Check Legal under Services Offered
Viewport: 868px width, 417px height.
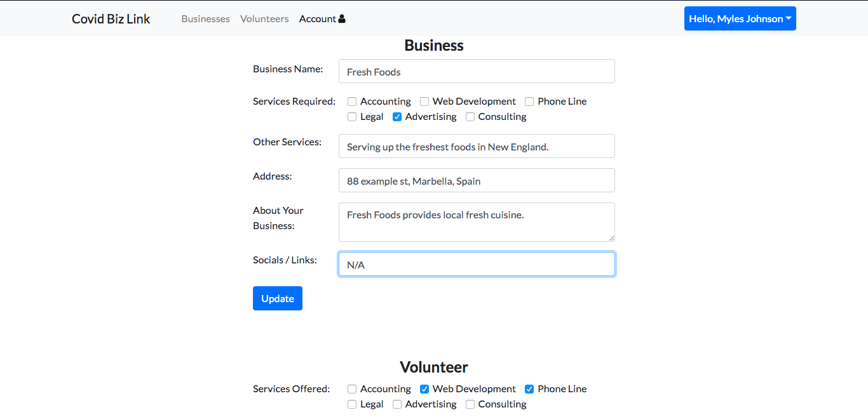point(352,404)
